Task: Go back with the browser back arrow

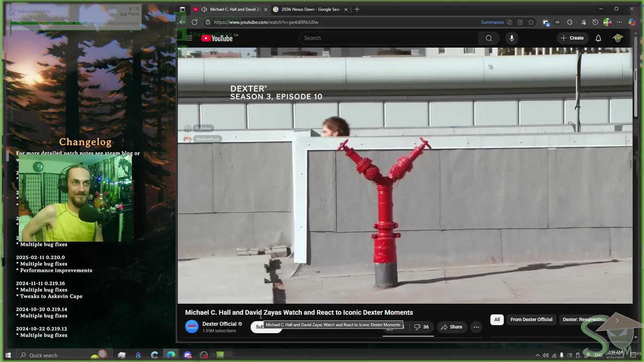Action: point(182,22)
